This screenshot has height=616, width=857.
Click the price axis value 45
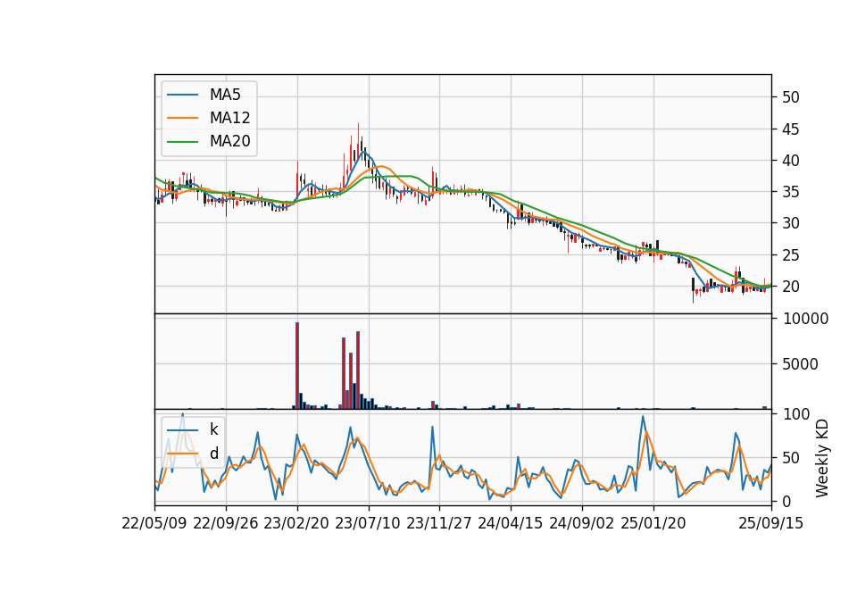791,129
